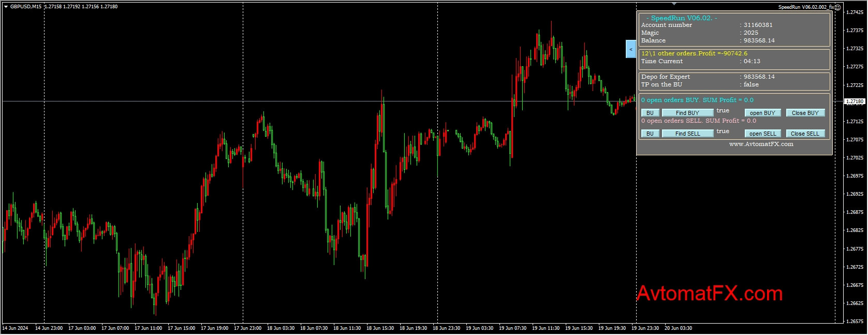Image resolution: width=868 pixels, height=335 pixels.
Task: Click the Close SELL button
Action: coord(805,134)
